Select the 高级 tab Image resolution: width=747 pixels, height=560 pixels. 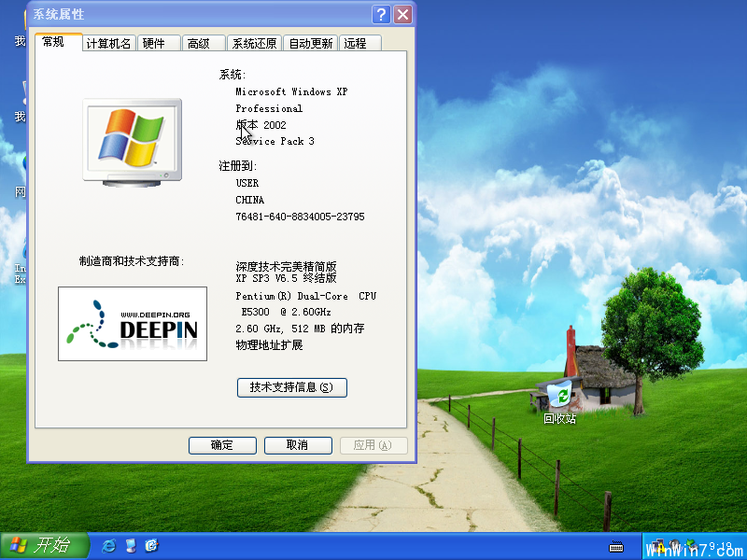[x=204, y=43]
